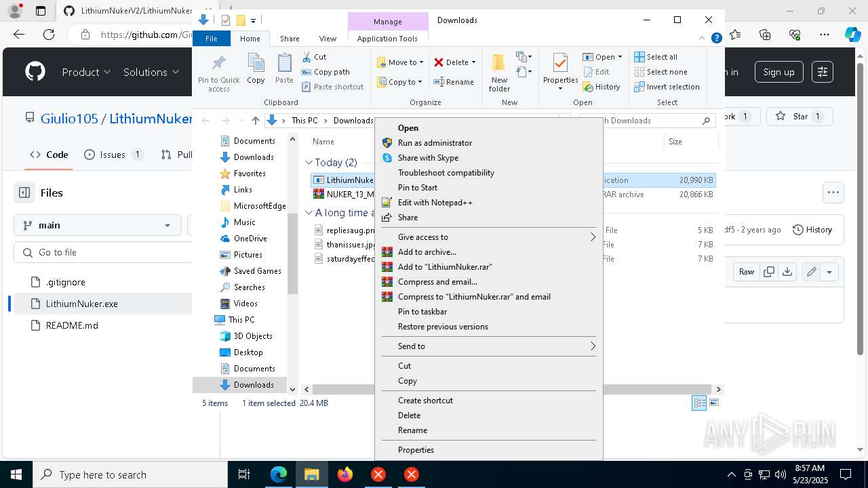Switch to Large icons view button
The height and width of the screenshot is (488, 868).
(713, 403)
